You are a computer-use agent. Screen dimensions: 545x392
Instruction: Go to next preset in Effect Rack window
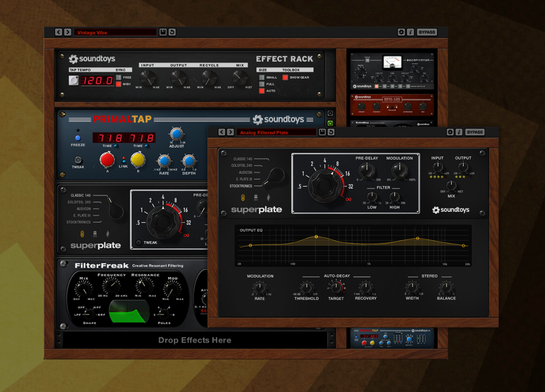[x=68, y=32]
